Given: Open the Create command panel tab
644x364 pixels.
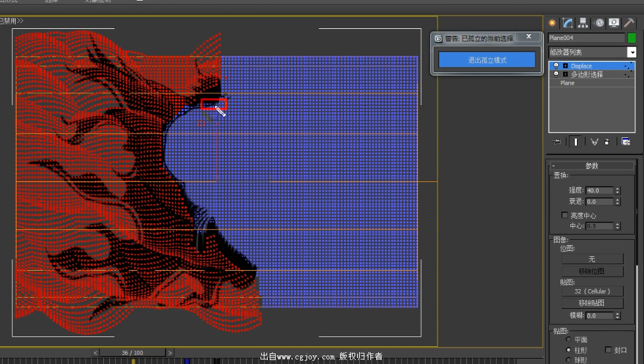Looking at the screenshot, I should (x=553, y=23).
